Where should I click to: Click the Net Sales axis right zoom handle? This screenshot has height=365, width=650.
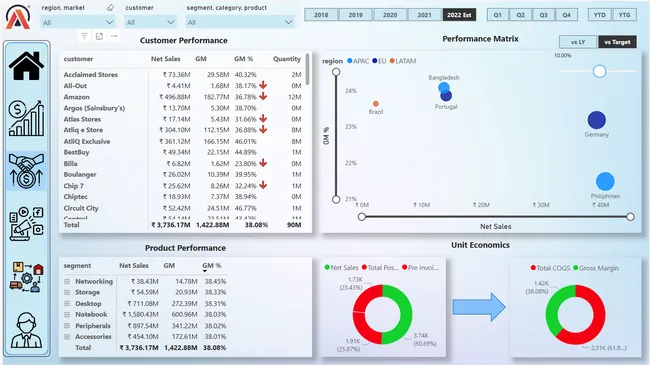[x=631, y=217]
